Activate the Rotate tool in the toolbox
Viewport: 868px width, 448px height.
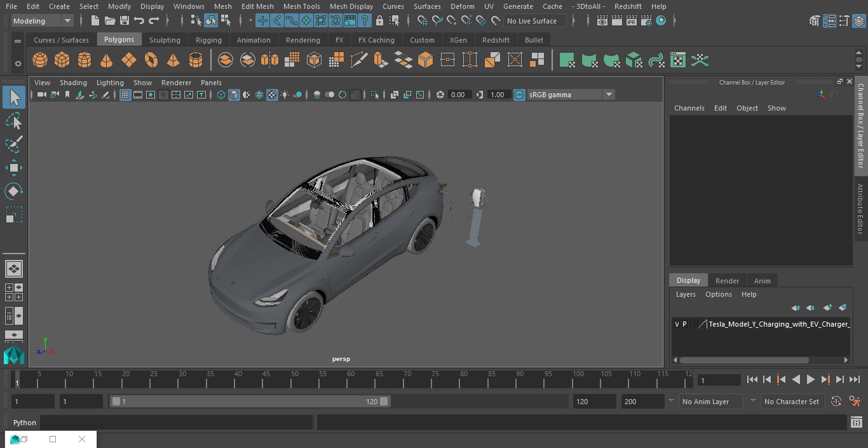coord(13,191)
